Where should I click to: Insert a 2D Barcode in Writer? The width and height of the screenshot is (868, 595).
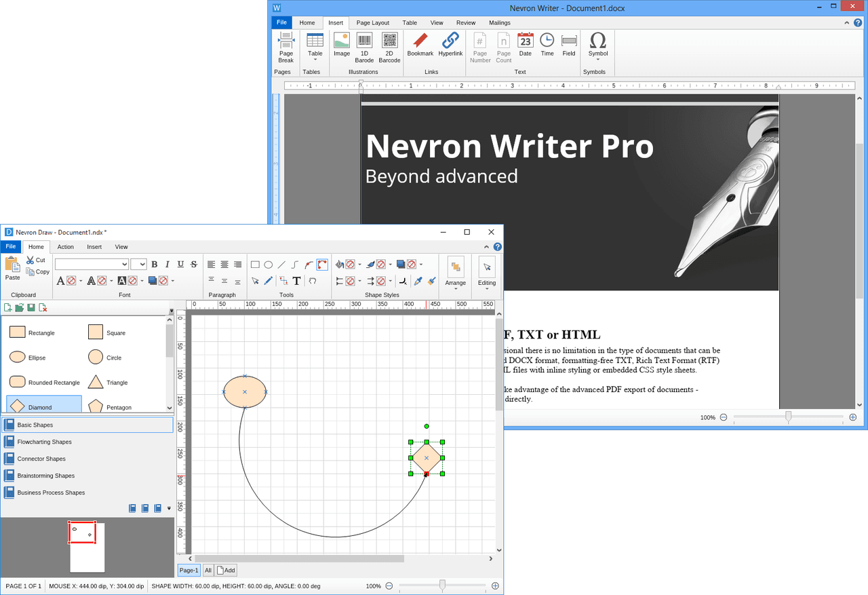click(389, 47)
